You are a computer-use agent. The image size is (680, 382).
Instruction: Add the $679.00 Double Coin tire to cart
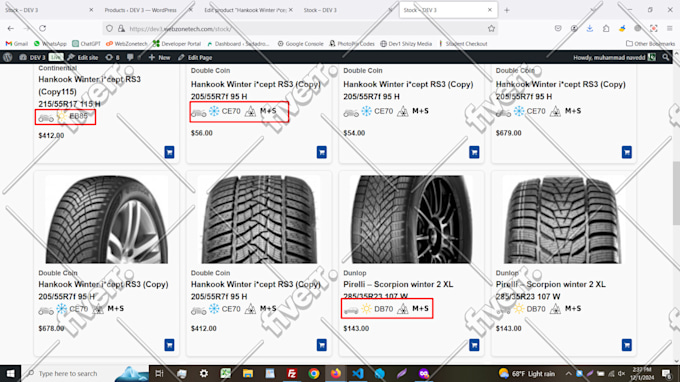click(x=627, y=152)
